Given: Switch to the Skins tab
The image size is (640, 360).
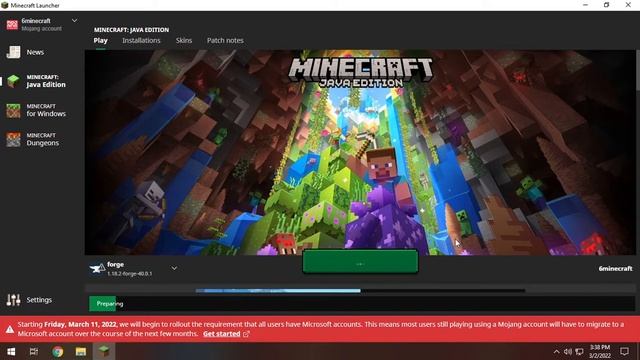Looking at the screenshot, I should (x=184, y=40).
